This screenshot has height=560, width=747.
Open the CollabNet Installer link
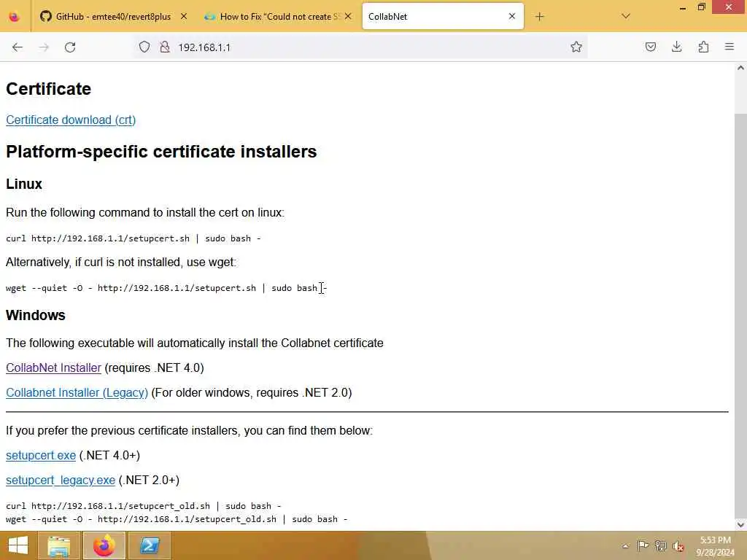tap(53, 367)
